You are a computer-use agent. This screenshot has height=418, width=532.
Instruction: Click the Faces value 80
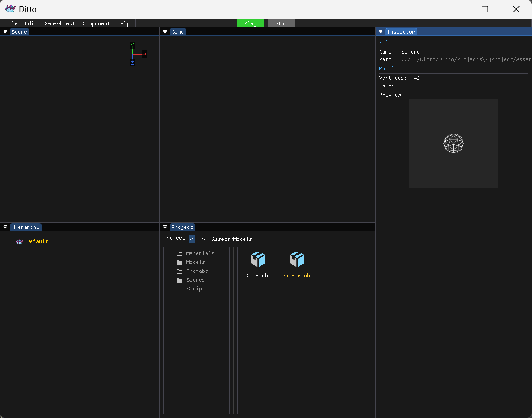pyautogui.click(x=408, y=85)
